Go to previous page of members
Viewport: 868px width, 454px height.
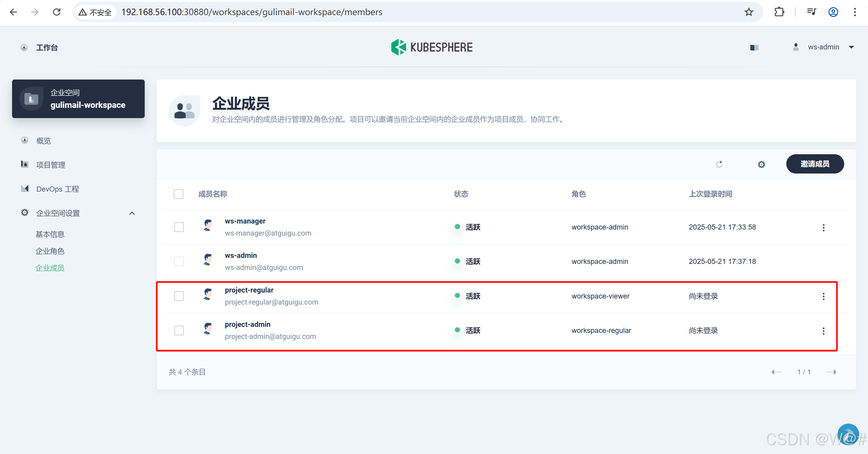pos(776,372)
